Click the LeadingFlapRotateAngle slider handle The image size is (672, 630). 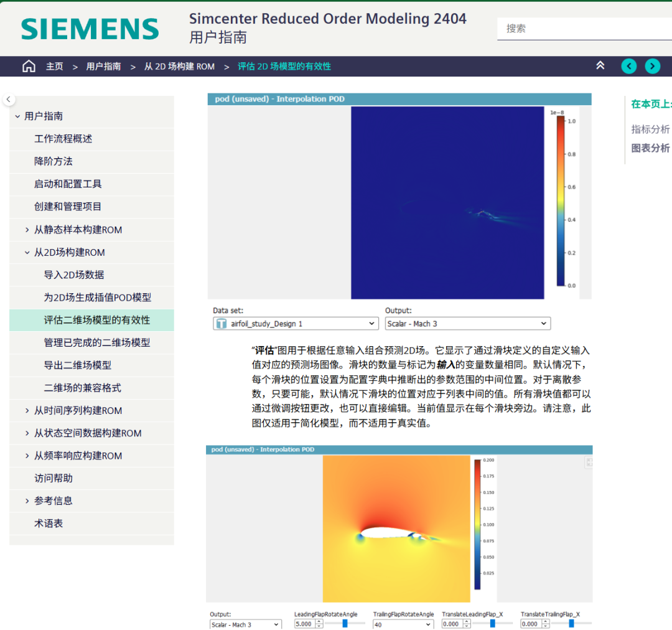(x=345, y=624)
